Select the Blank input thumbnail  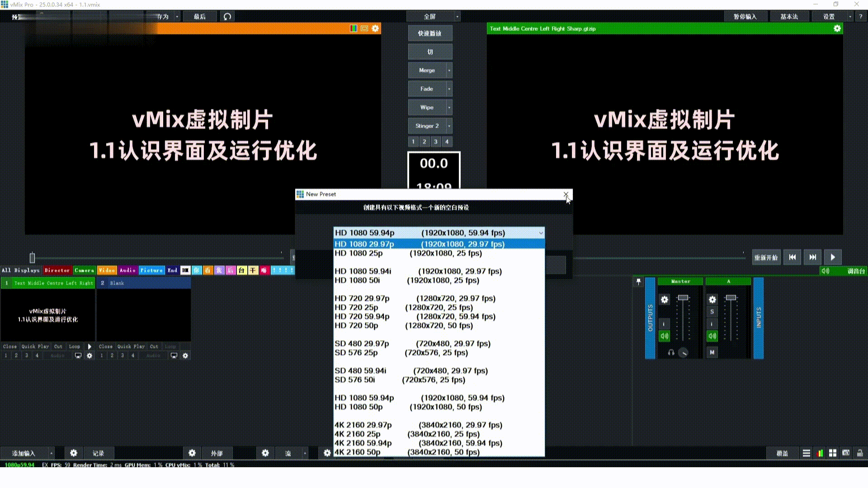coord(143,315)
